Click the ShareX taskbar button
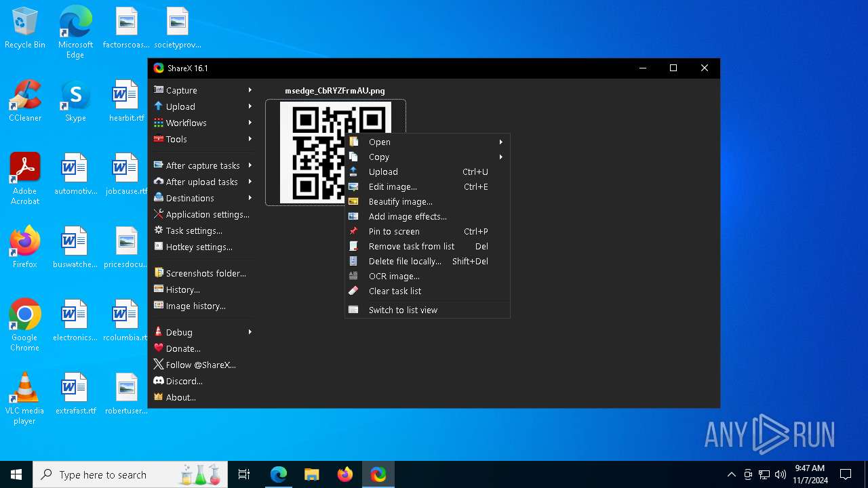Screen dimensions: 868x488 tap(378, 474)
